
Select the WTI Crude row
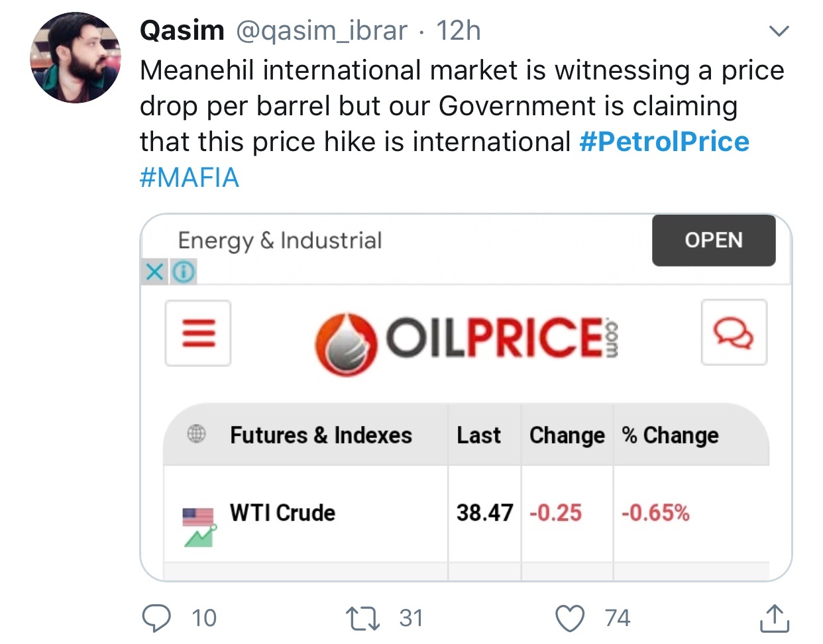(x=466, y=513)
